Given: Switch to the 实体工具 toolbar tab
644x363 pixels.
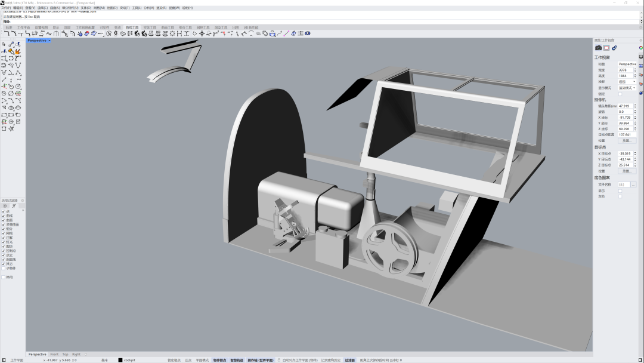Looking at the screenshot, I should pyautogui.click(x=149, y=27).
